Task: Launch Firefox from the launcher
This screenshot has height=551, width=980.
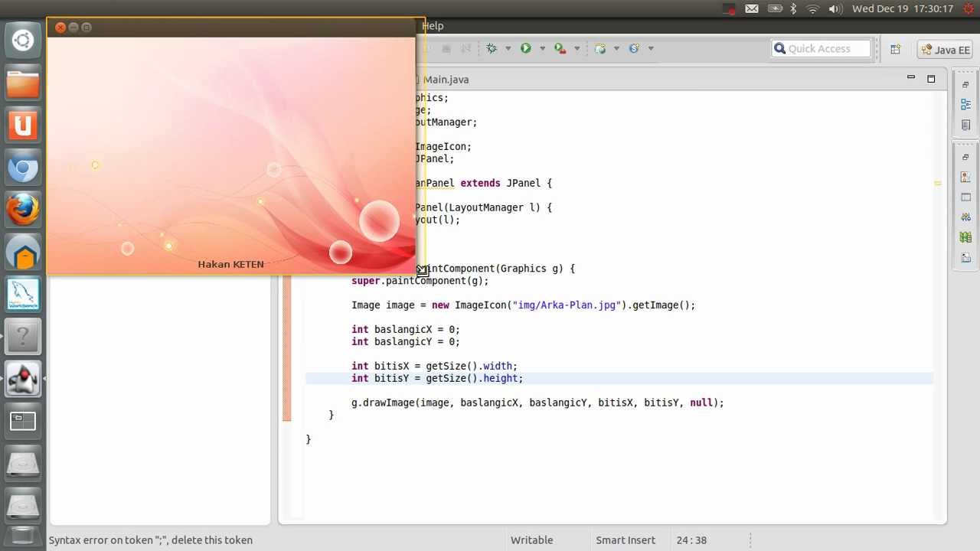Action: (x=23, y=210)
